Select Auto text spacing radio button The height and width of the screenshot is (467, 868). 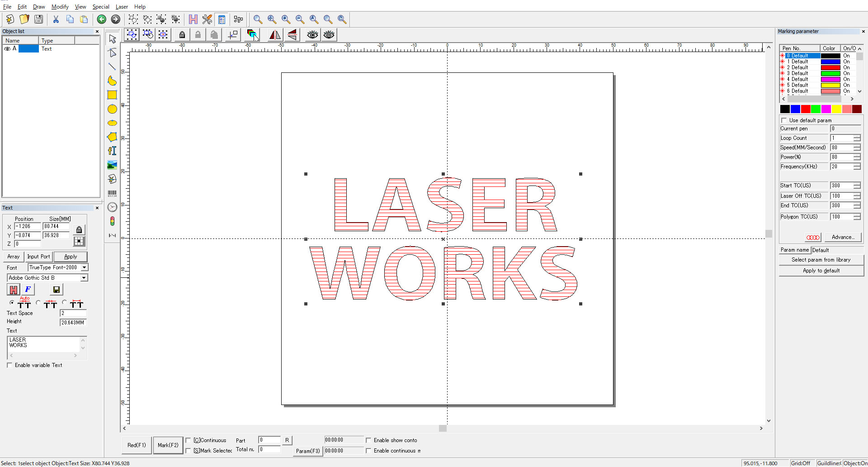(12, 303)
